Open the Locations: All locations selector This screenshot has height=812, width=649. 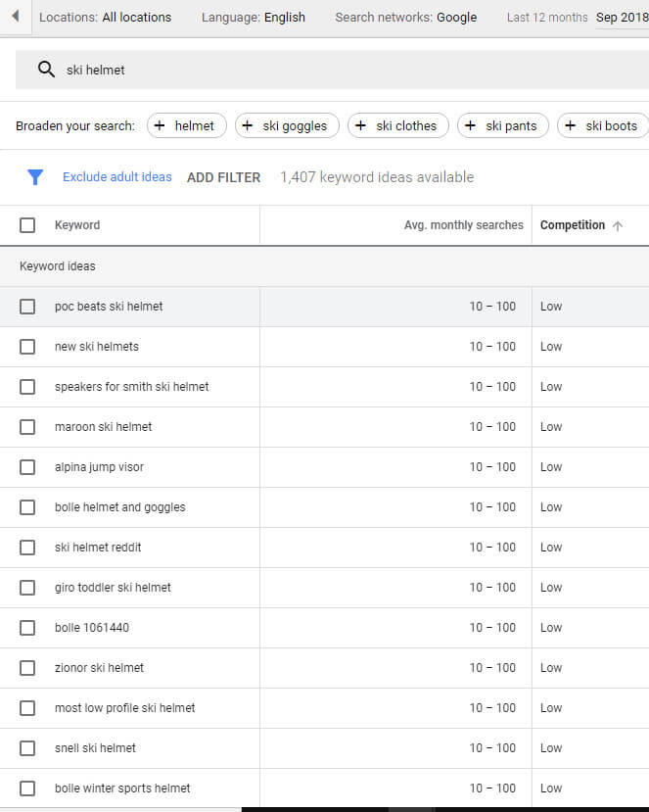(x=105, y=17)
